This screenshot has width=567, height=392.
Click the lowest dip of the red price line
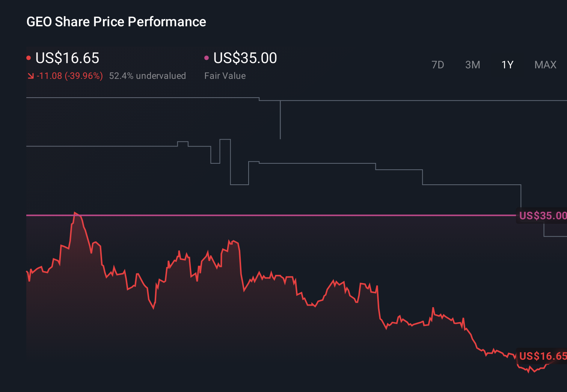point(529,372)
